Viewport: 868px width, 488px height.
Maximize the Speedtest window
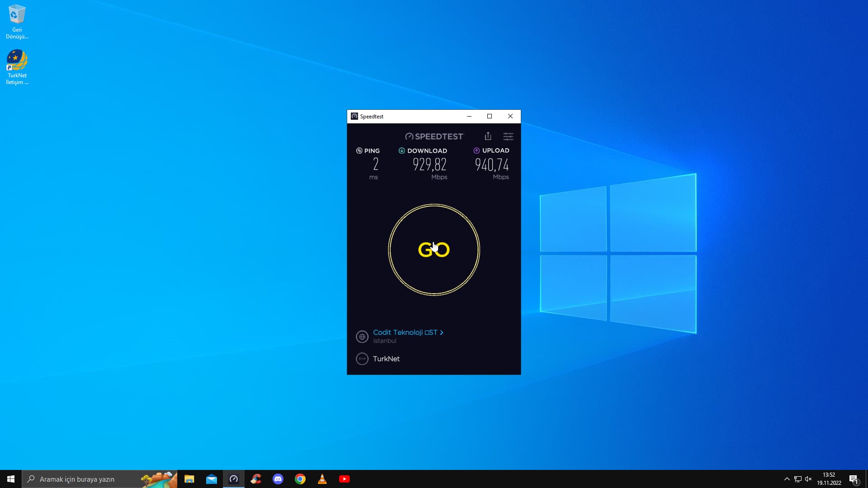click(x=490, y=116)
